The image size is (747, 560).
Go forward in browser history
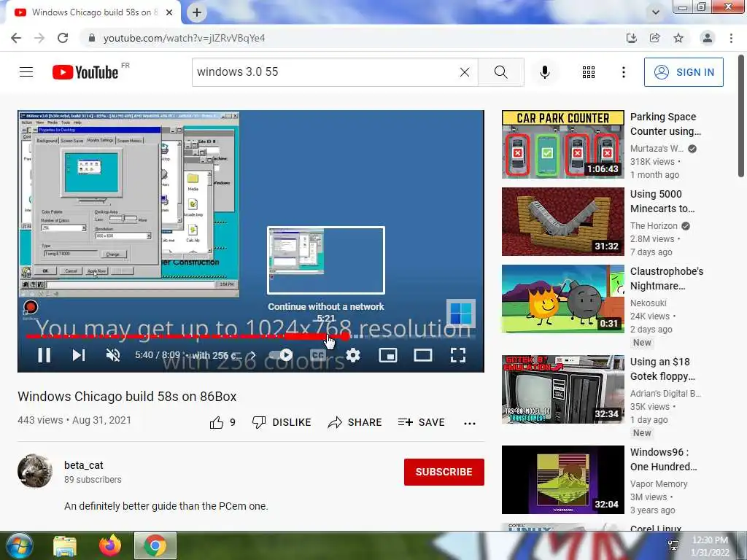[x=39, y=38]
